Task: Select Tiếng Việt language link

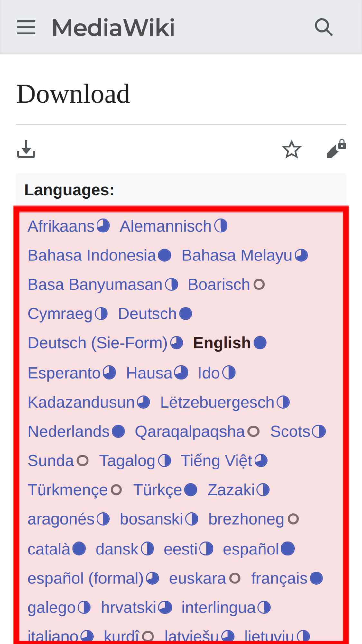Action: pos(217,460)
